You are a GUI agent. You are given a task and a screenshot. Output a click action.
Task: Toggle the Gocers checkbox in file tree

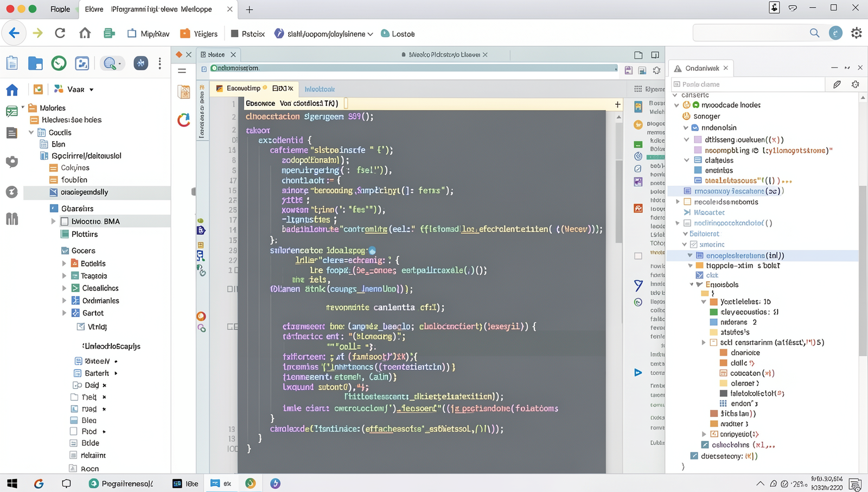click(65, 251)
